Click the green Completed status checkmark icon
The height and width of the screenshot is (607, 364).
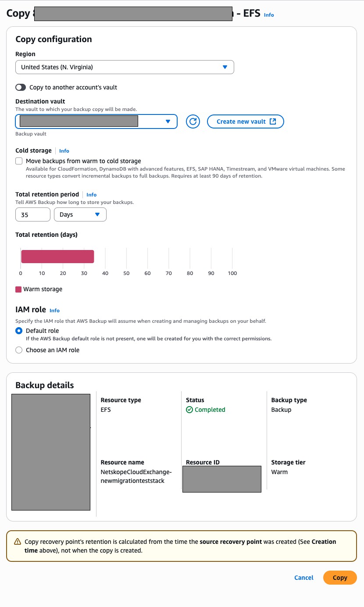189,410
